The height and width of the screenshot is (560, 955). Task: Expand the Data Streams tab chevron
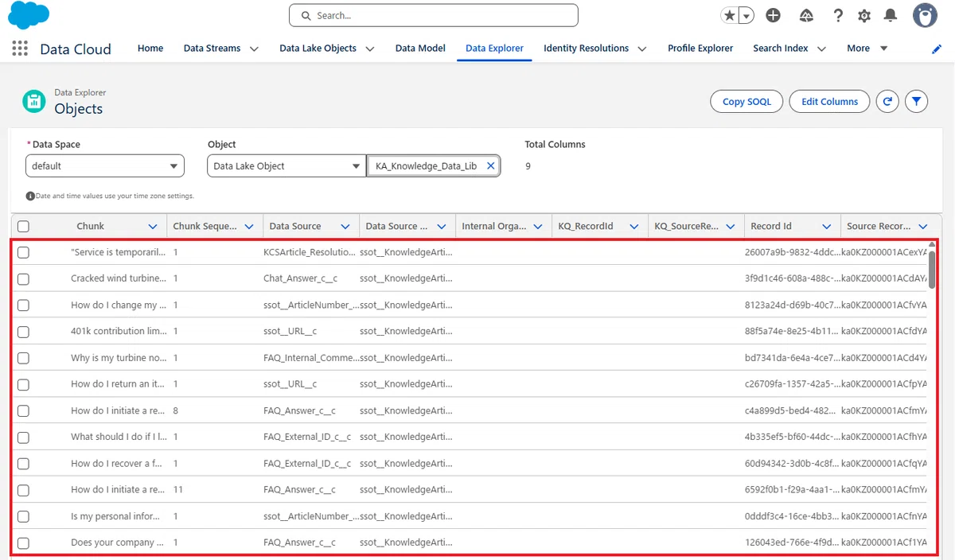click(254, 49)
